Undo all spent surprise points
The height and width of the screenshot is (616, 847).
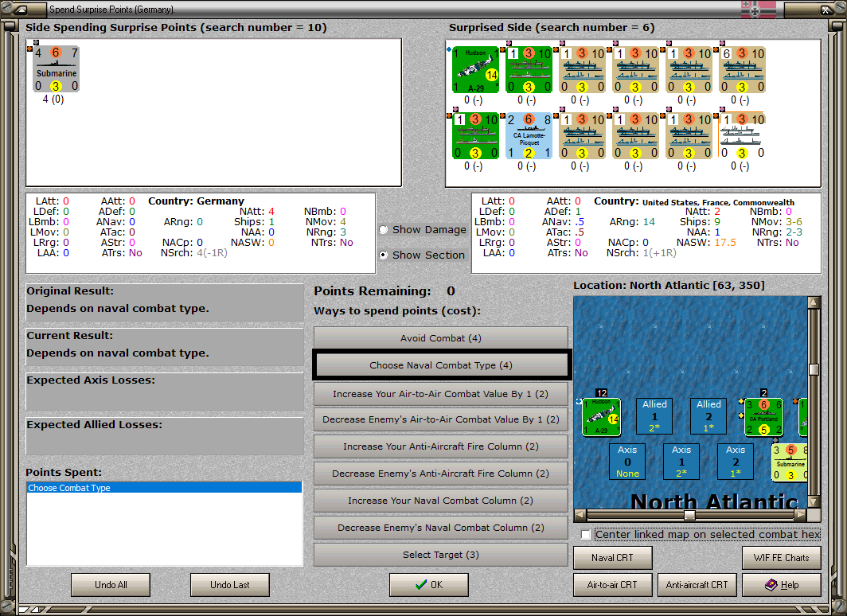click(x=111, y=585)
